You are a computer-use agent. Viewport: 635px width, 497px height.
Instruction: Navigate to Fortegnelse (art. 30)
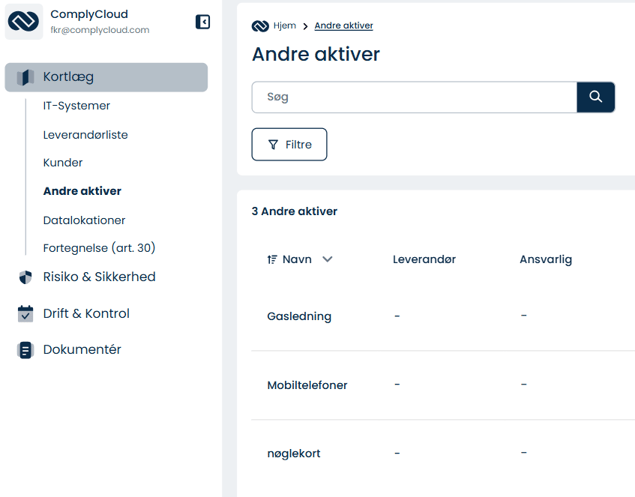click(x=99, y=248)
